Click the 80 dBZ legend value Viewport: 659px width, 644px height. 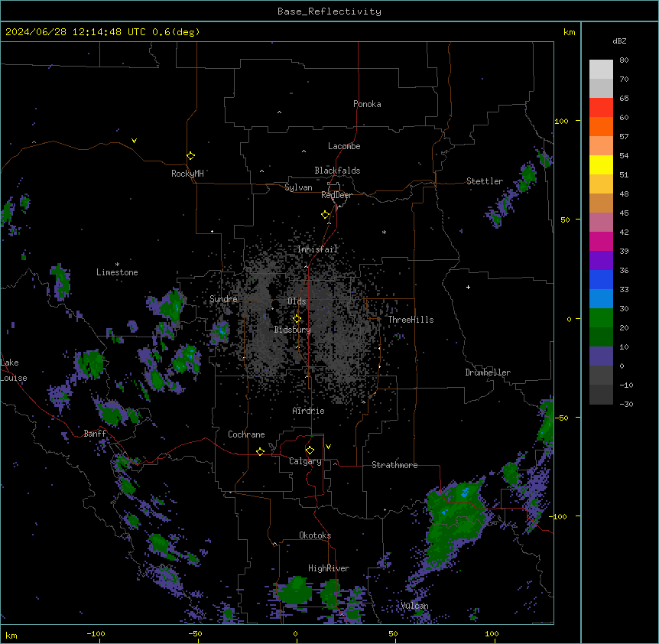[624, 60]
